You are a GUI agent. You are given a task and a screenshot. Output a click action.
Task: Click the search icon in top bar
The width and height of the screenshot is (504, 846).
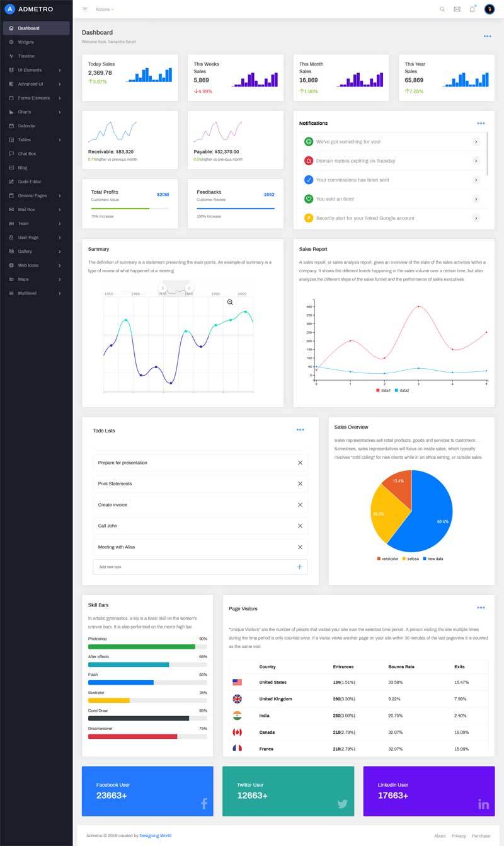(442, 9)
